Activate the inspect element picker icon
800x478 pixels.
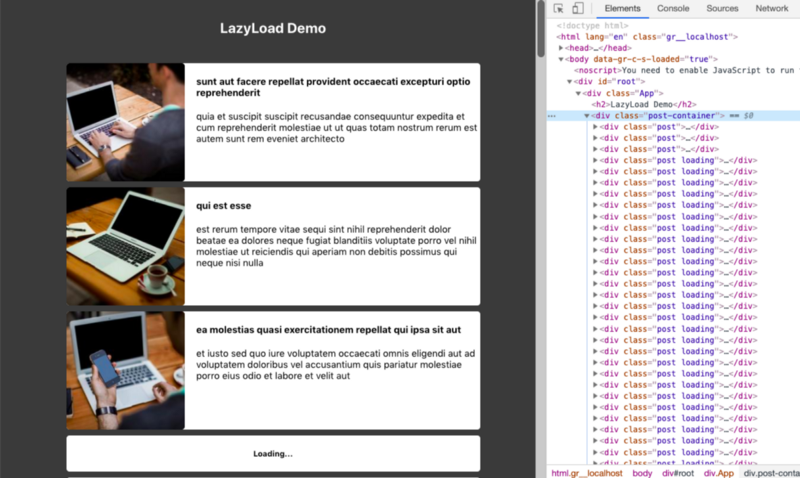[x=558, y=8]
